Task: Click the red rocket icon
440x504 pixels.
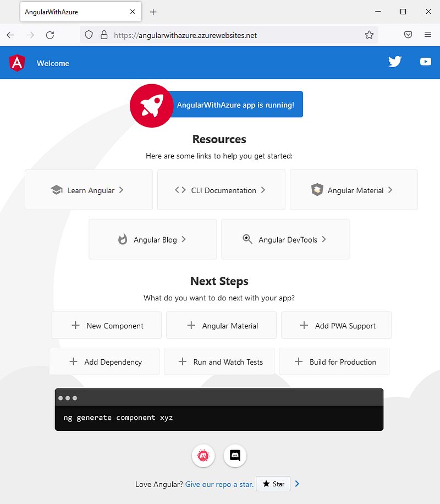Action: (x=151, y=106)
